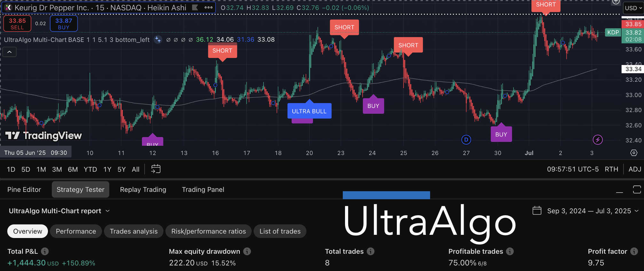The width and height of the screenshot is (644, 271).
Task: Click the Profitable trades value 75.00%
Action: click(462, 263)
